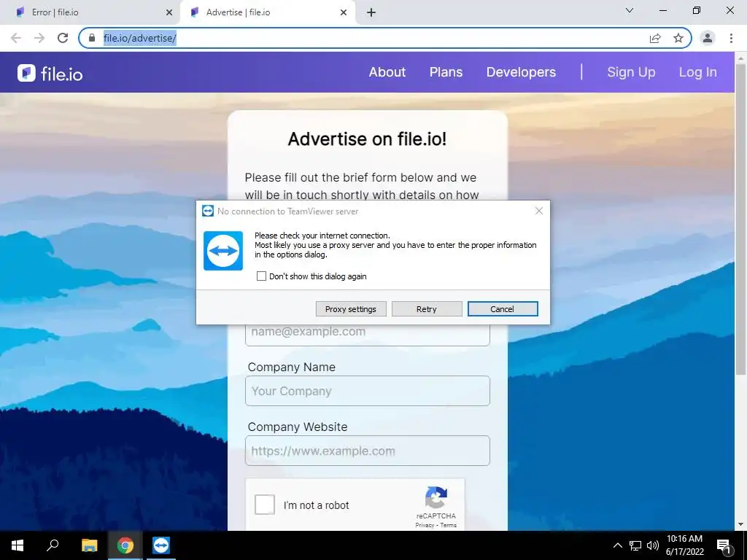Open a new browser tab
The image size is (747, 560).
tap(371, 12)
